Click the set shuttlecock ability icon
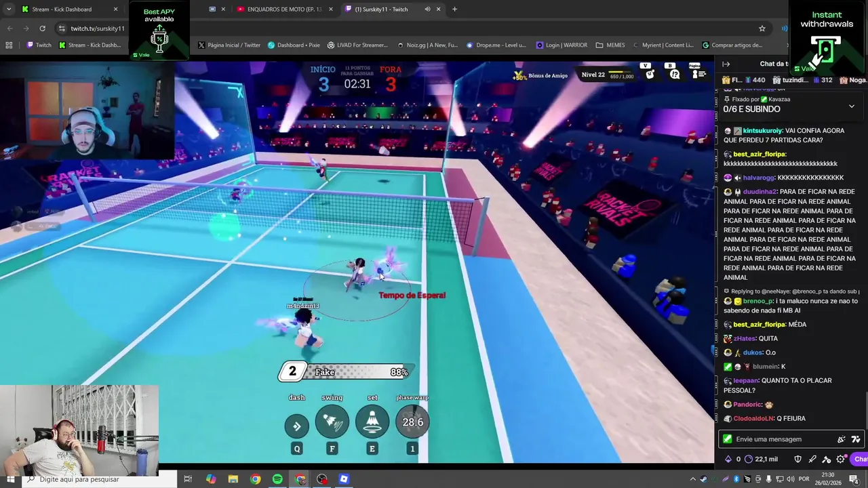The image size is (868, 488). click(x=372, y=422)
